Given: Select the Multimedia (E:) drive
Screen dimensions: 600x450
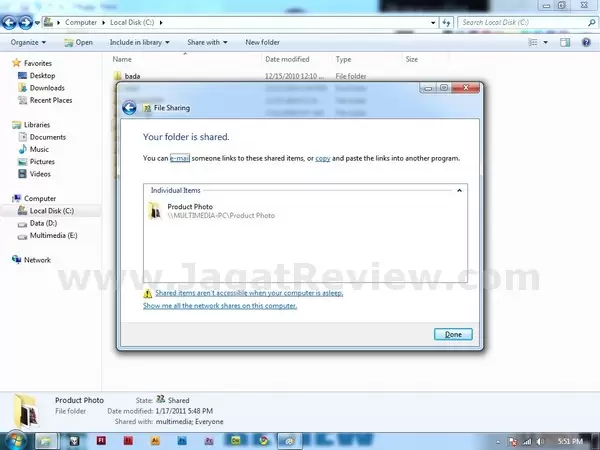Looking at the screenshot, I should click(x=53, y=235).
